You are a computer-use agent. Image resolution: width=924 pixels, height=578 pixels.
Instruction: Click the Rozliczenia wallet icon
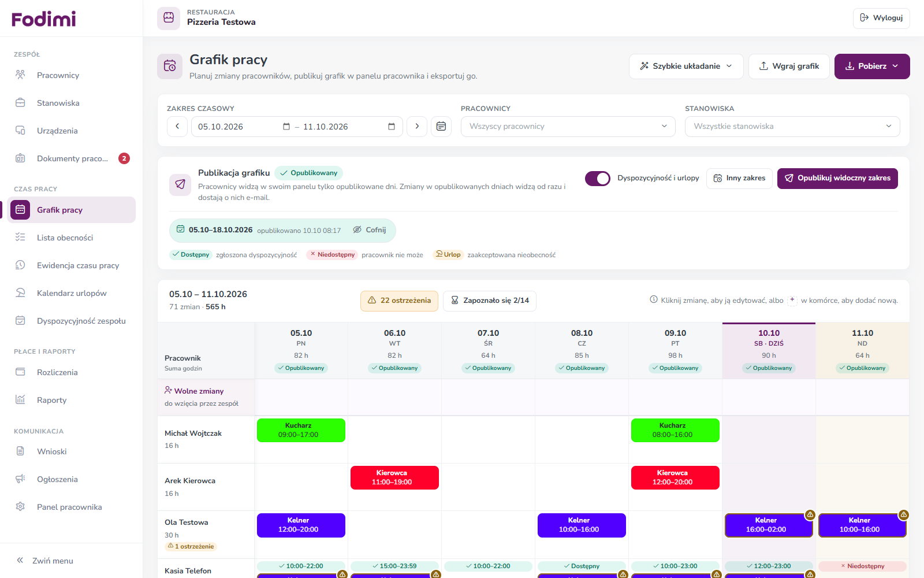pyautogui.click(x=20, y=372)
